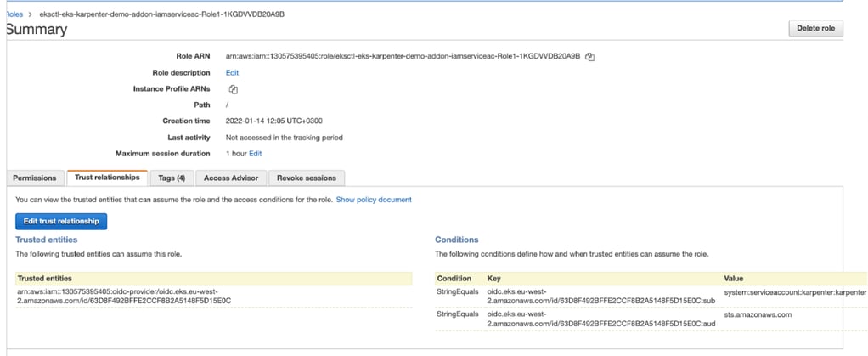Edit the role description

point(232,72)
